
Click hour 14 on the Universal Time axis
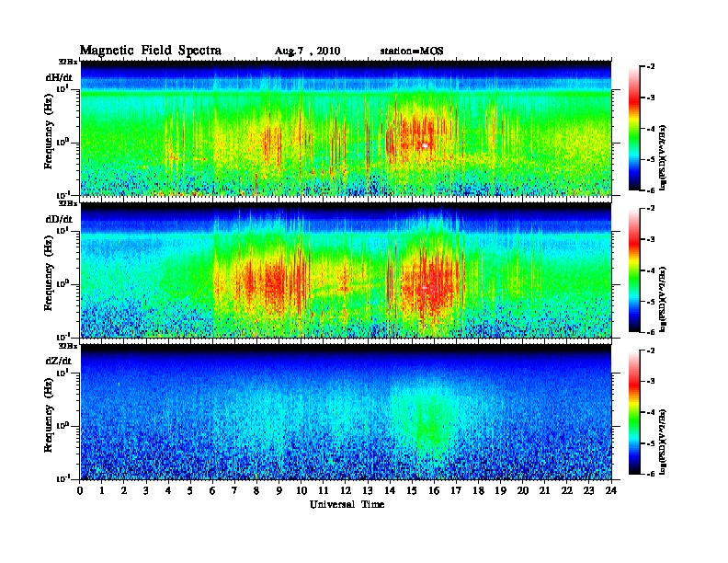point(390,491)
